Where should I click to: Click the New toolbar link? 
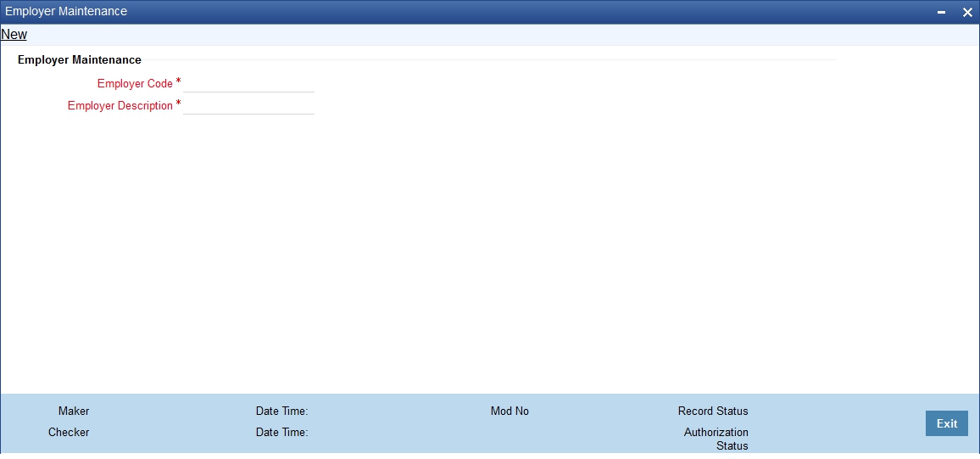point(14,35)
